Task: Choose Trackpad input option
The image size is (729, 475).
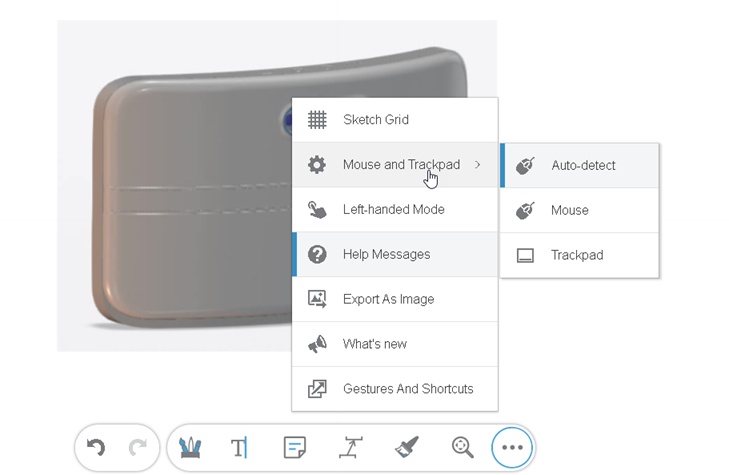Action: (x=580, y=255)
